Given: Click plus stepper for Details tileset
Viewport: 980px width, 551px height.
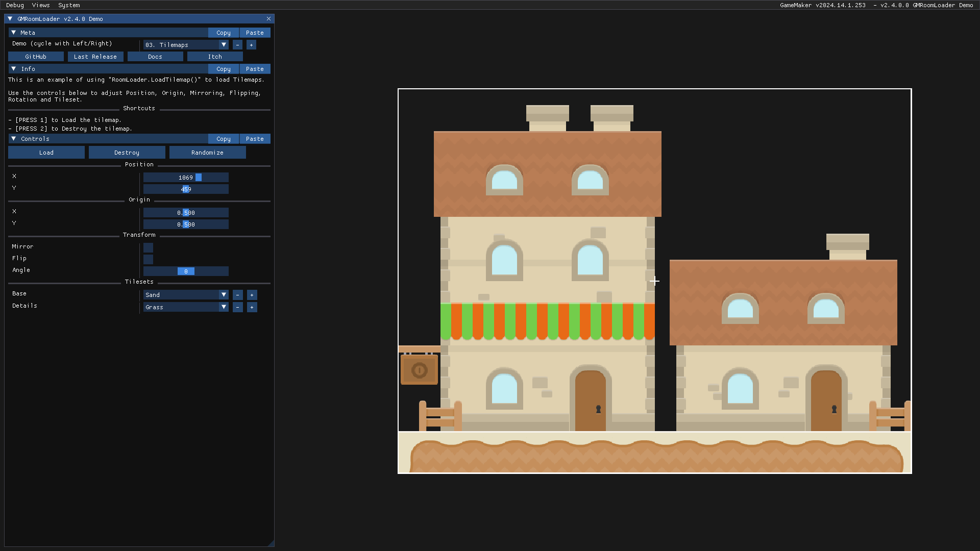Looking at the screenshot, I should 252,307.
